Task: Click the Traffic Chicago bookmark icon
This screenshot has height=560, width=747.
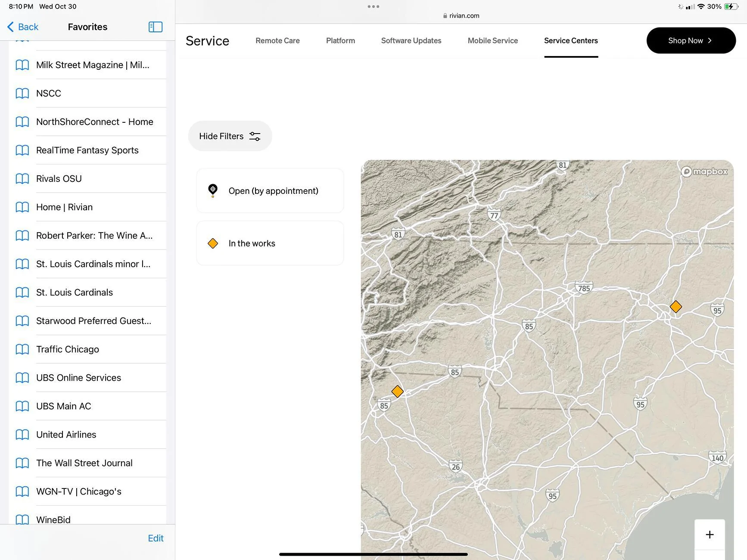Action: [22, 349]
